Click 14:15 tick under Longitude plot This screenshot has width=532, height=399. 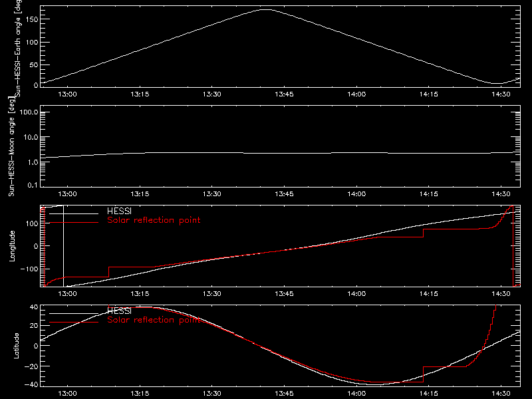click(x=429, y=293)
